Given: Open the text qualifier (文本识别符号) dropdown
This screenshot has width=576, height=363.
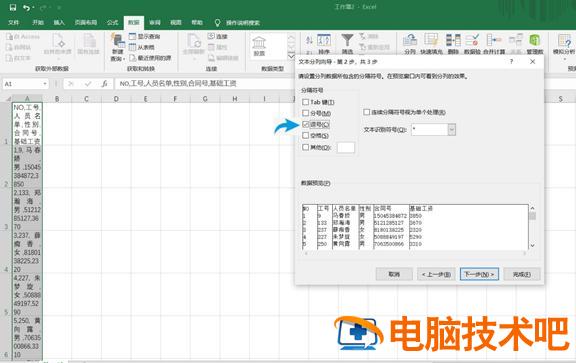Looking at the screenshot, I should point(452,129).
